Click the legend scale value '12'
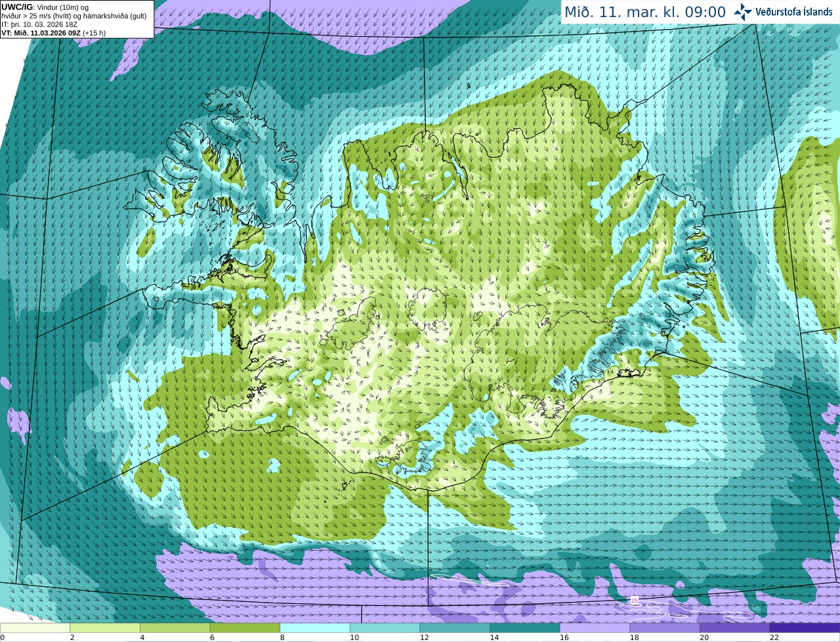 [424, 637]
